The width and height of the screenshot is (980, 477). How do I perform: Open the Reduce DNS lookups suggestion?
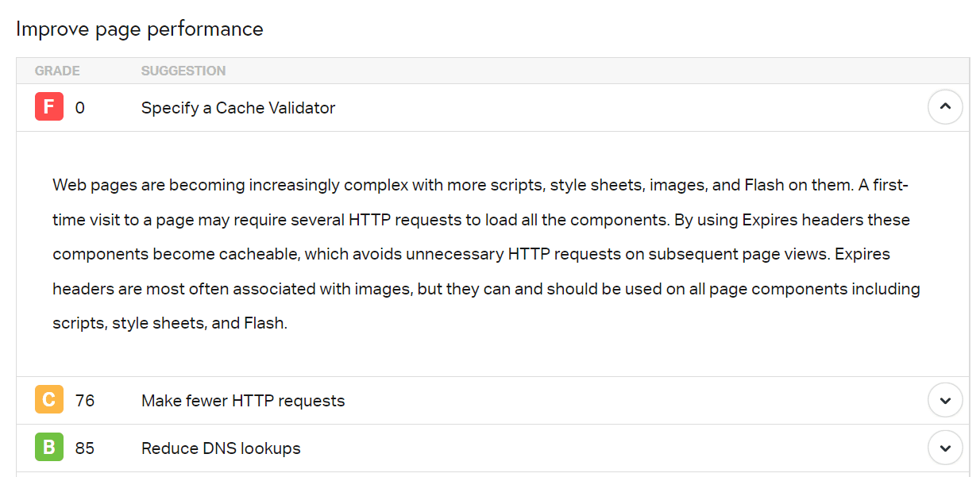221,448
